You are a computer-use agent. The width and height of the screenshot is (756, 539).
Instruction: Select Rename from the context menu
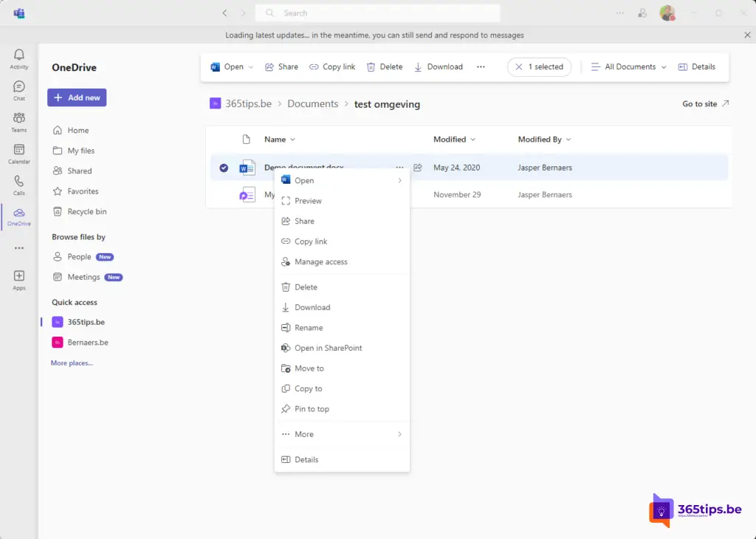coord(309,328)
